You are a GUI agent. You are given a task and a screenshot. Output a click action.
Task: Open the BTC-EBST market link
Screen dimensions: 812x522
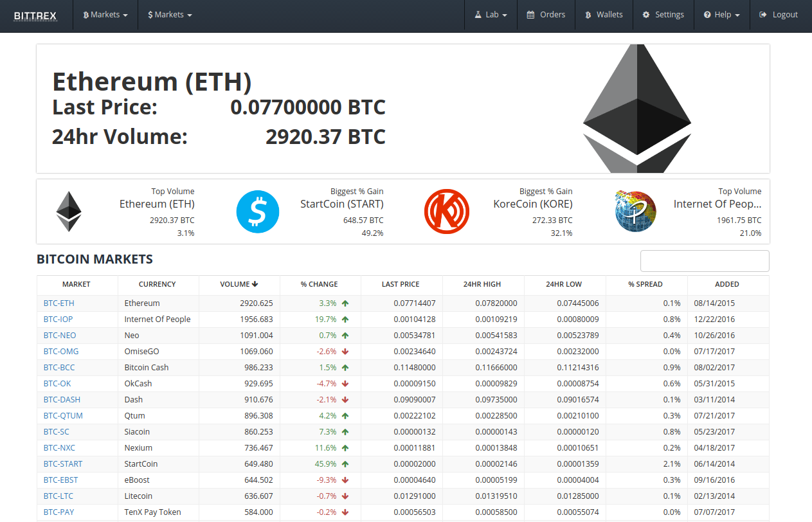point(61,480)
